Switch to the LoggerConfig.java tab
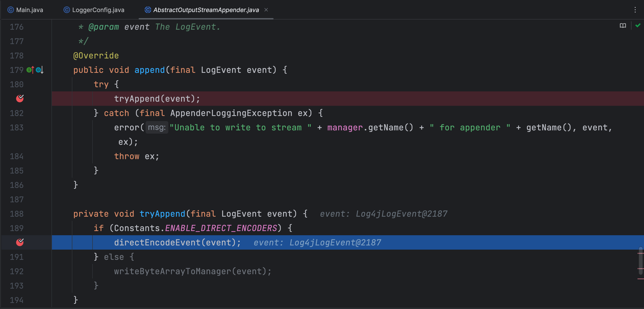Image resolution: width=644 pixels, height=309 pixels. click(94, 10)
